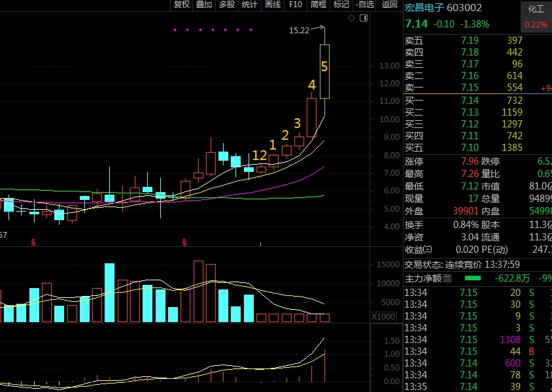Click current price 7.14 header

[x=416, y=24]
